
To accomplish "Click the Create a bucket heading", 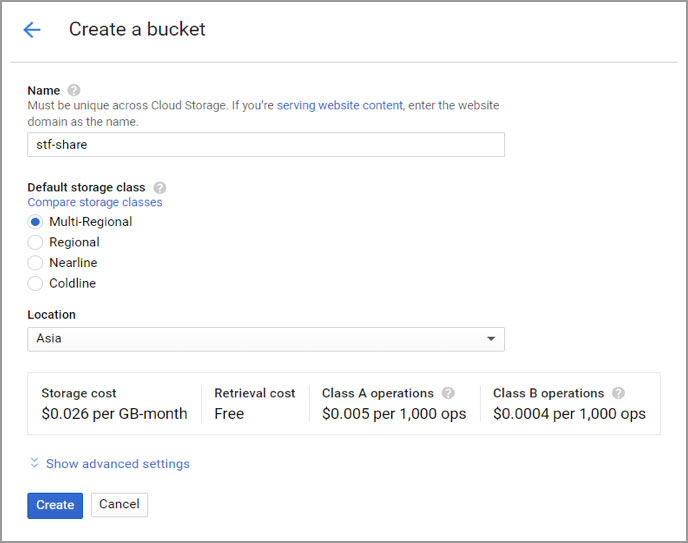I will [x=137, y=29].
